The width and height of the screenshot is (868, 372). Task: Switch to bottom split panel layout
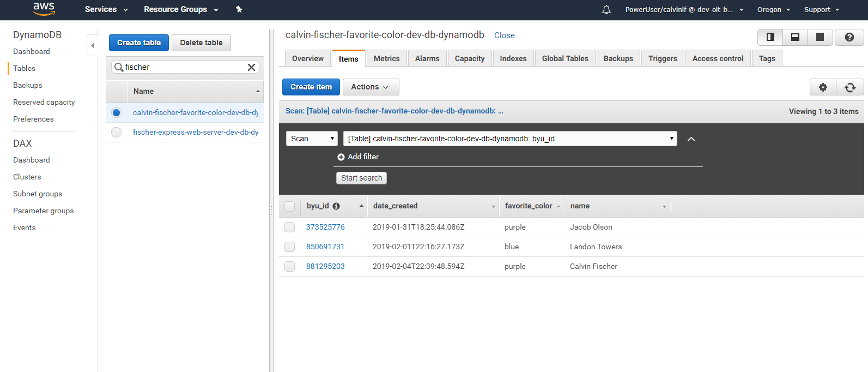tap(796, 37)
